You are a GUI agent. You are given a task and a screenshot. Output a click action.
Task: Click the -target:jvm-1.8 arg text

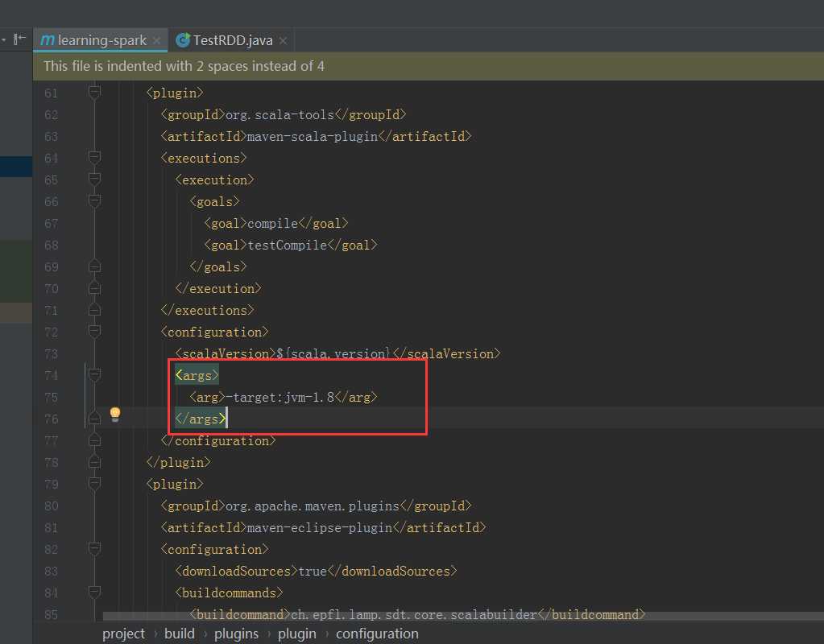(x=280, y=397)
